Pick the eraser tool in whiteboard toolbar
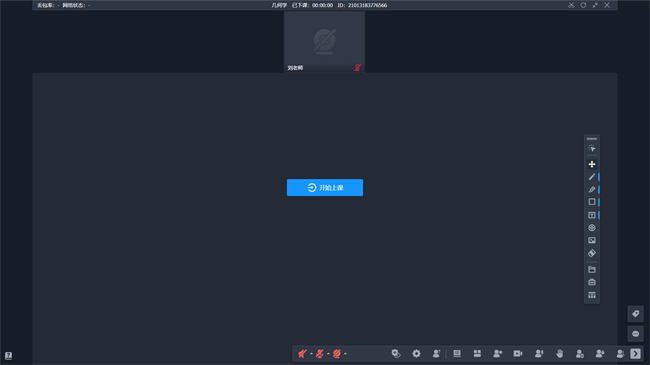Screen dimensions: 650x365 coord(592,253)
